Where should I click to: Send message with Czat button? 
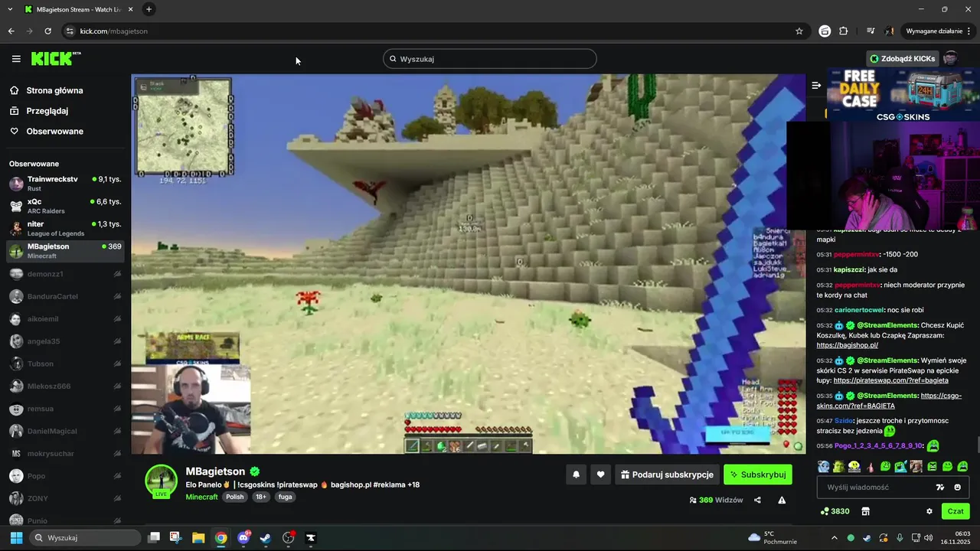(955, 511)
